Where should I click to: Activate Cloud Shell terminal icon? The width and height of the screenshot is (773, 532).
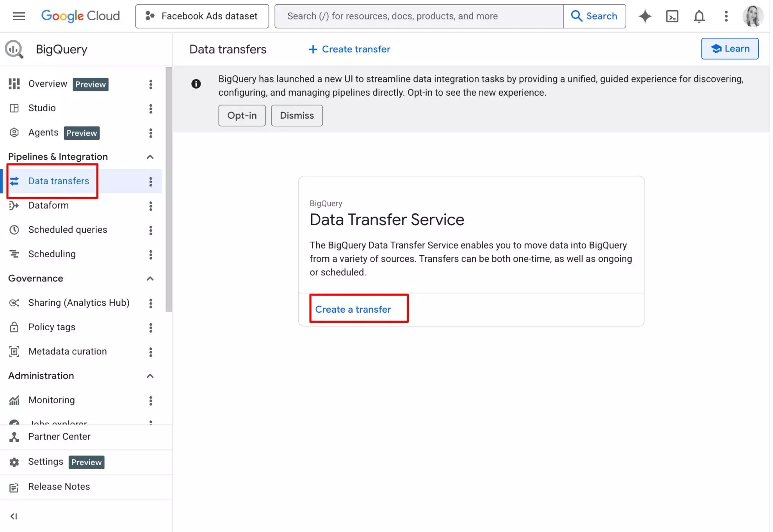tap(672, 16)
